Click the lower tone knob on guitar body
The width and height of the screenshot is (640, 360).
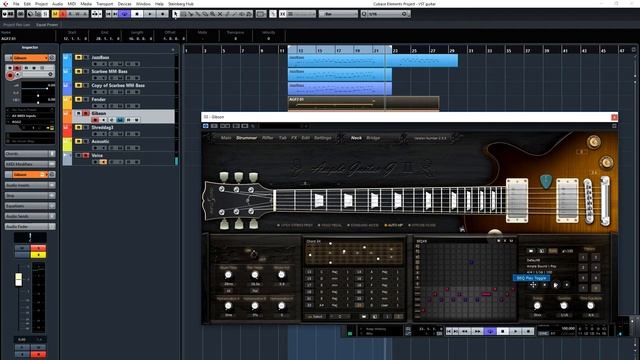[x=607, y=162]
